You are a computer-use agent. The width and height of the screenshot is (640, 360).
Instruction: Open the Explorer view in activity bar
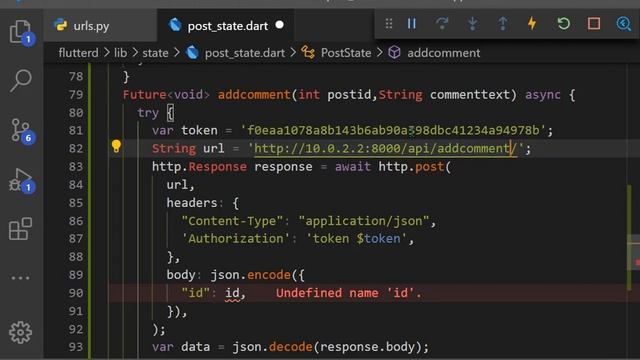coord(20,31)
